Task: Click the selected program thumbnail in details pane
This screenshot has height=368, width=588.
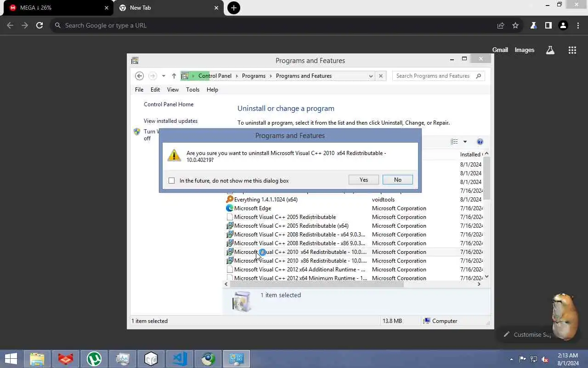Action: (242, 302)
